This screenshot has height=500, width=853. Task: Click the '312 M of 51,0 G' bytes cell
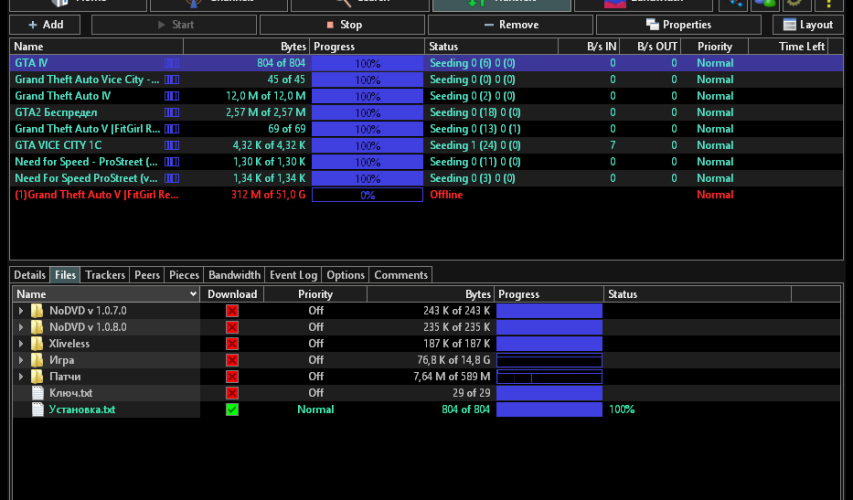(268, 195)
